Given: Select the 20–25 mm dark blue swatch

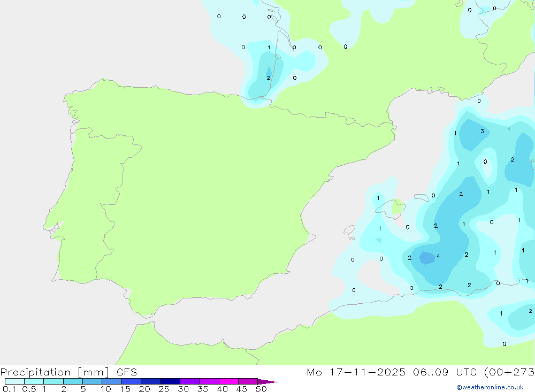Looking at the screenshot, I should (x=150, y=381).
